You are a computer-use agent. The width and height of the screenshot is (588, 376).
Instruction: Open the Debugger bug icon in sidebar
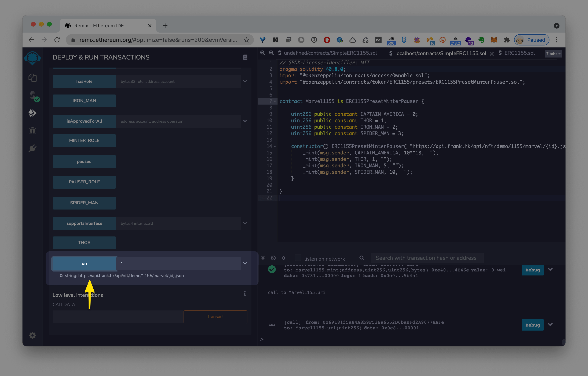pos(33,130)
